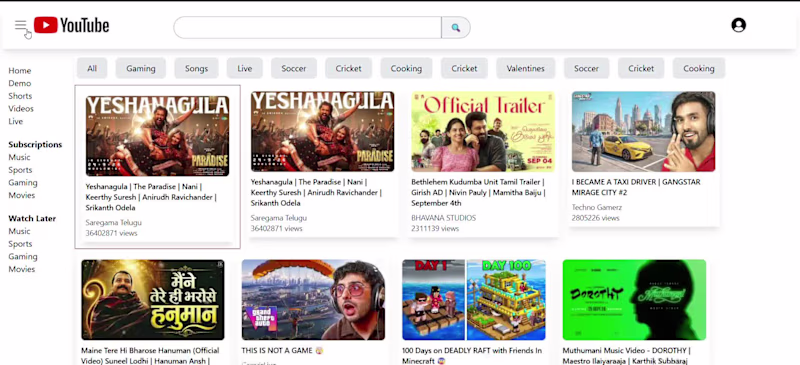Screen dimensions: 800x365
Task: Open the Yeshanagula thumbnail in the bordered card
Action: (x=157, y=136)
